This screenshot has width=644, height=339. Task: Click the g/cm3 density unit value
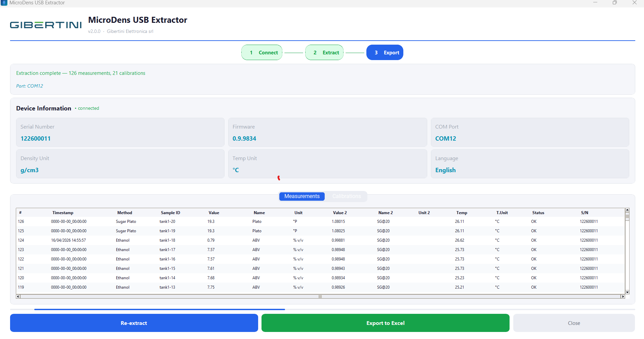30,170
